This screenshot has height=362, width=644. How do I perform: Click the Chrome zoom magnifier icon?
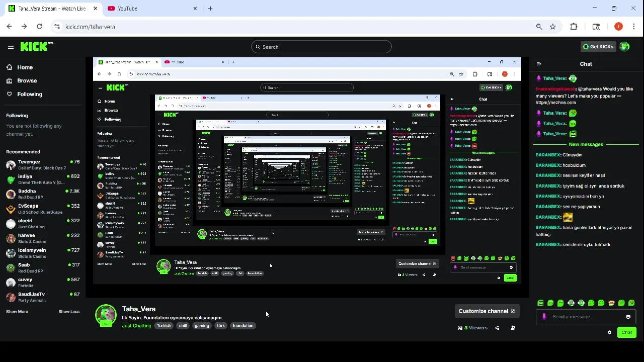click(539, 27)
